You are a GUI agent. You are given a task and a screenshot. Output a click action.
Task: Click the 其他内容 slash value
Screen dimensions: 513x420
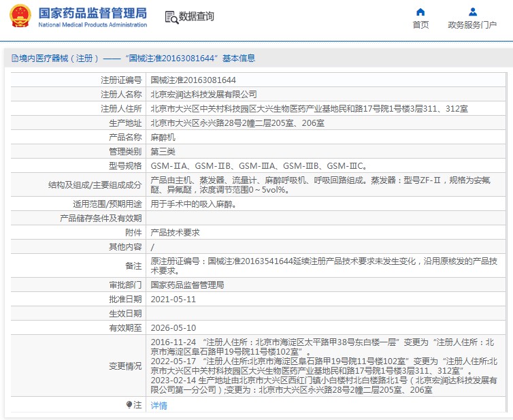tap(152, 247)
